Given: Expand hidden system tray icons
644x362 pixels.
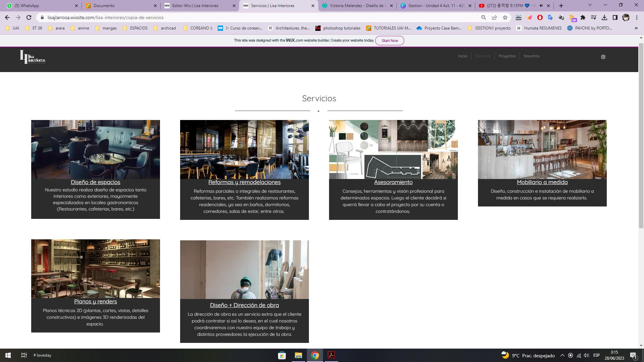Looking at the screenshot, I should 562,355.
